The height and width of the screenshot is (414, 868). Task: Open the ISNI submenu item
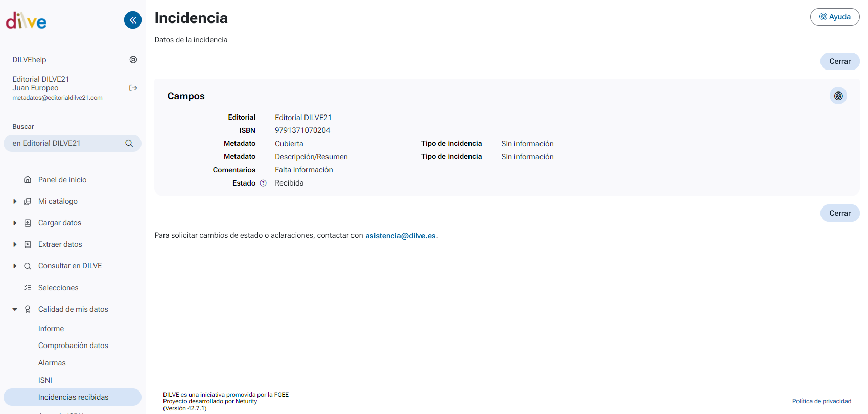point(45,380)
